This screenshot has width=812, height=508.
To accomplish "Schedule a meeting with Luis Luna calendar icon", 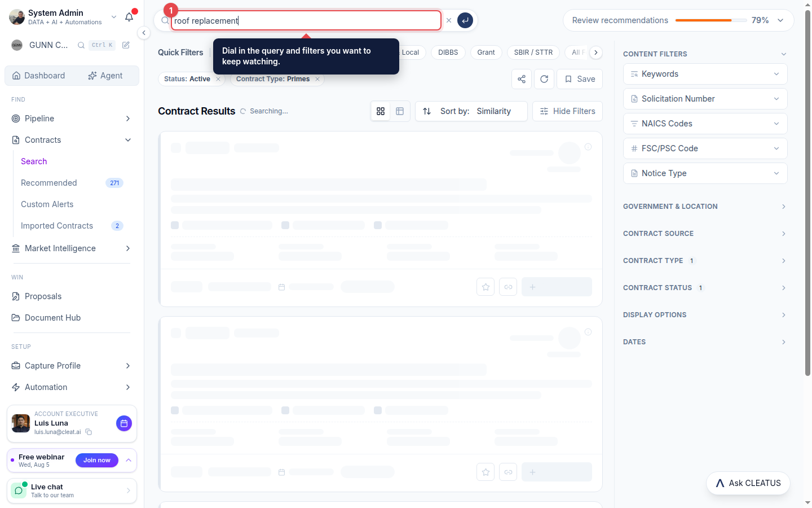I will click(124, 423).
